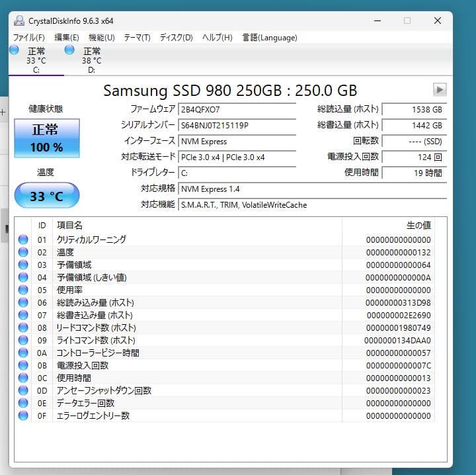This screenshot has height=475, width=476.
Task: Click the status icon for row 0C 使用時間
Action: click(23, 378)
